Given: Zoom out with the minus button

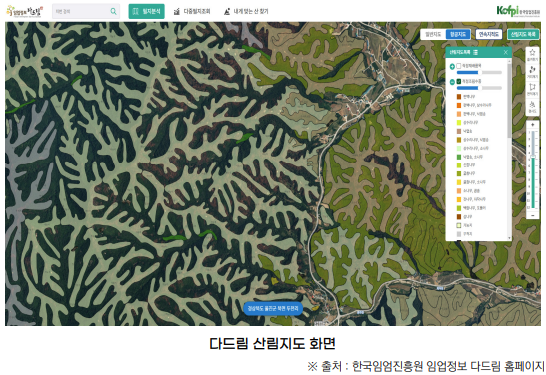Looking at the screenshot, I should coord(533,216).
